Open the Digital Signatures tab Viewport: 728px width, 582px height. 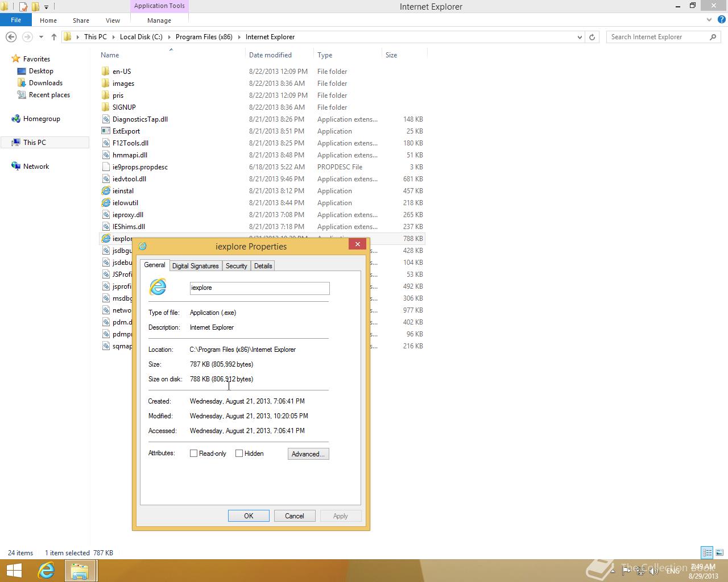tap(195, 266)
